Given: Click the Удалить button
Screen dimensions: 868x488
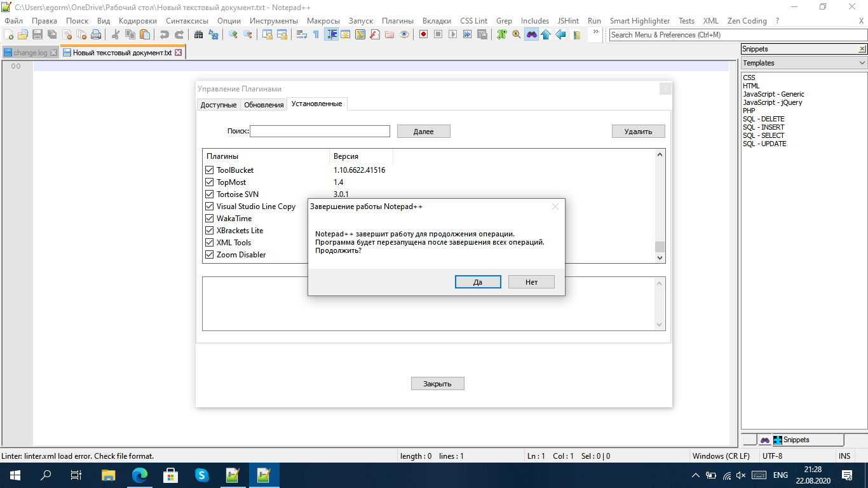Looking at the screenshot, I should point(639,132).
